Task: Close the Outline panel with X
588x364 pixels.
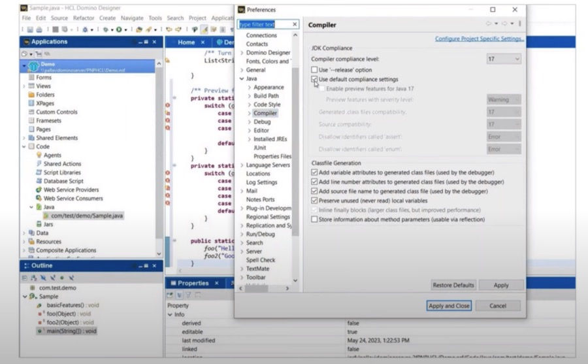Action: pyautogui.click(x=154, y=266)
